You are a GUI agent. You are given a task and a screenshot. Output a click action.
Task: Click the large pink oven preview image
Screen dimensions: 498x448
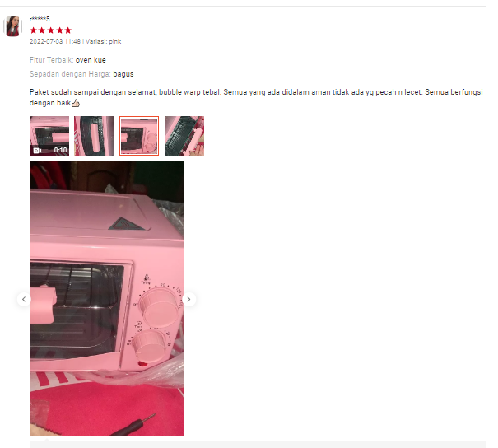coord(106,298)
